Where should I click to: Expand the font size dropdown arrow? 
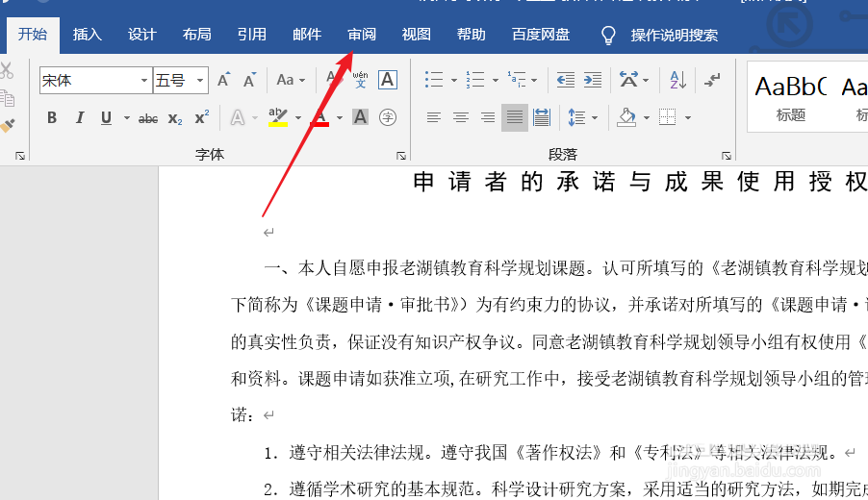200,80
